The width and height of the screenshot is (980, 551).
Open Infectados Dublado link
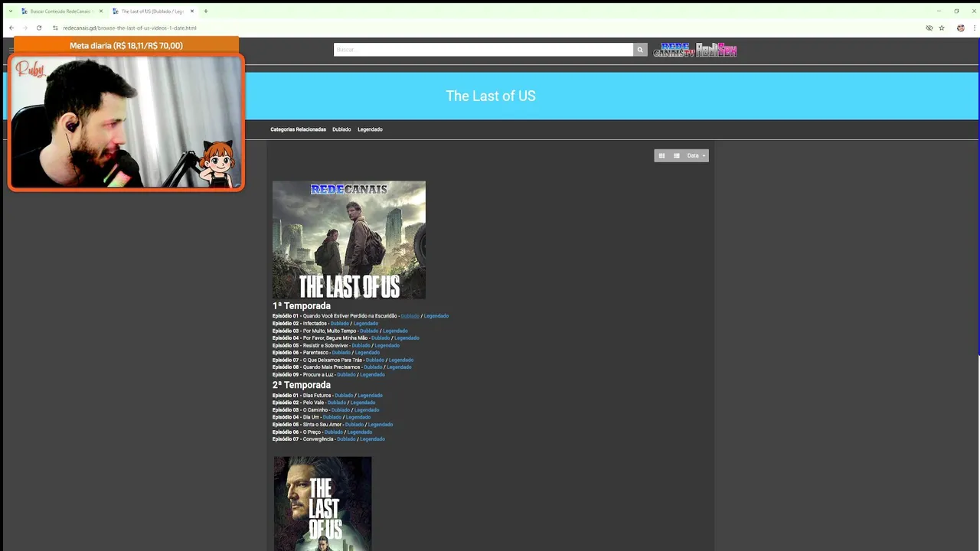(x=339, y=324)
